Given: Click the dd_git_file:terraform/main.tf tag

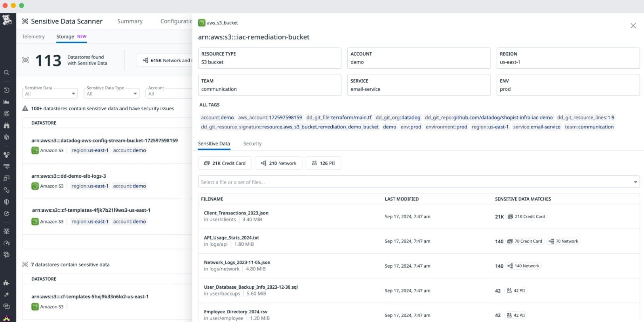Looking at the screenshot, I should (339, 117).
